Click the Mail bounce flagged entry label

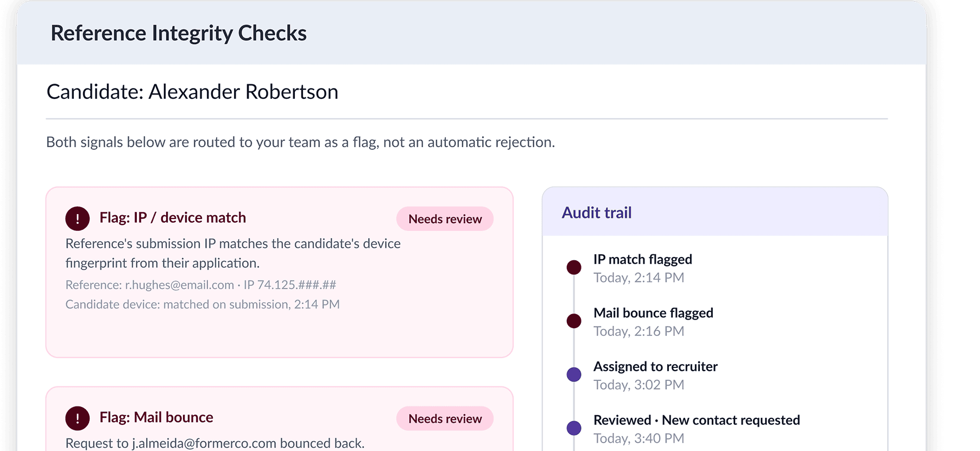click(x=653, y=313)
